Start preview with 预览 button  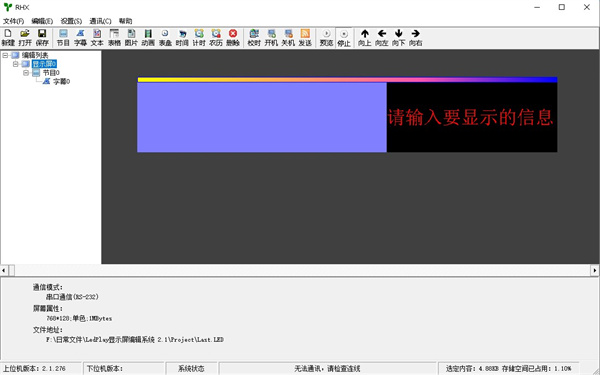pos(326,38)
